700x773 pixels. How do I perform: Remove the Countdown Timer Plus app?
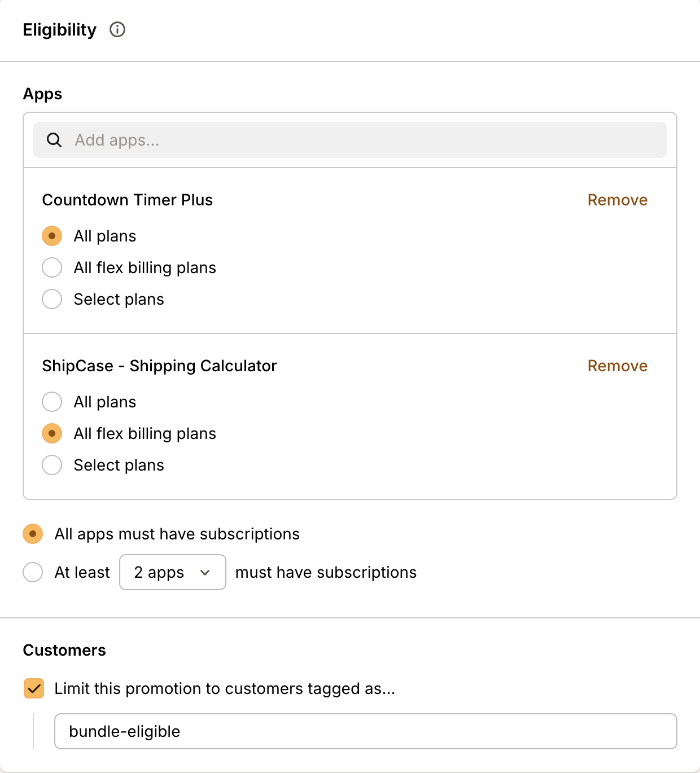click(x=617, y=200)
